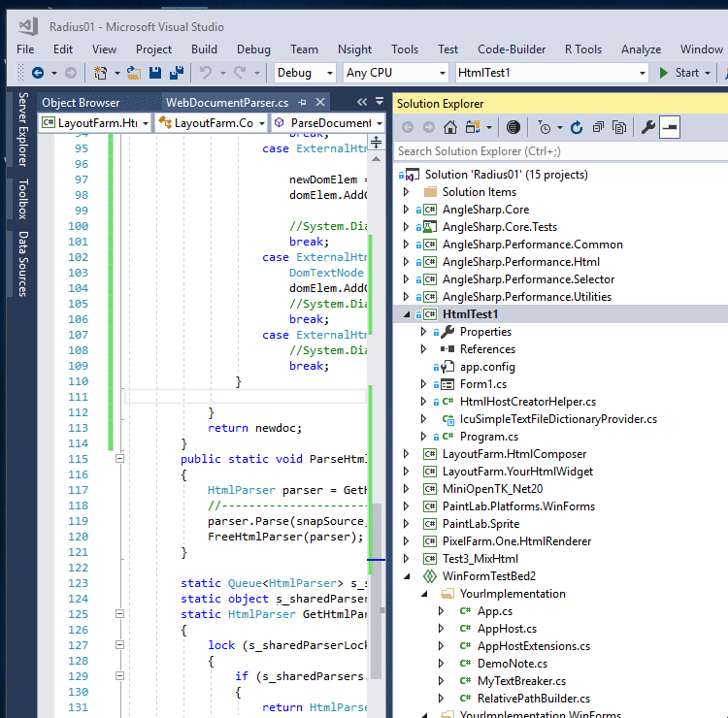728x718 pixels.
Task: Select Program.cs in HtmlTest1
Action: 489,437
